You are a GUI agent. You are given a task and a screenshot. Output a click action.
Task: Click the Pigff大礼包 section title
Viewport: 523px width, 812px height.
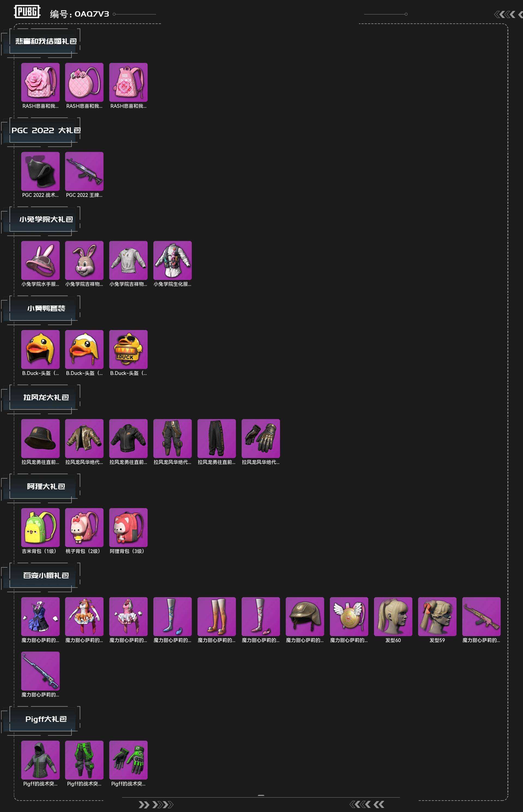(46, 719)
